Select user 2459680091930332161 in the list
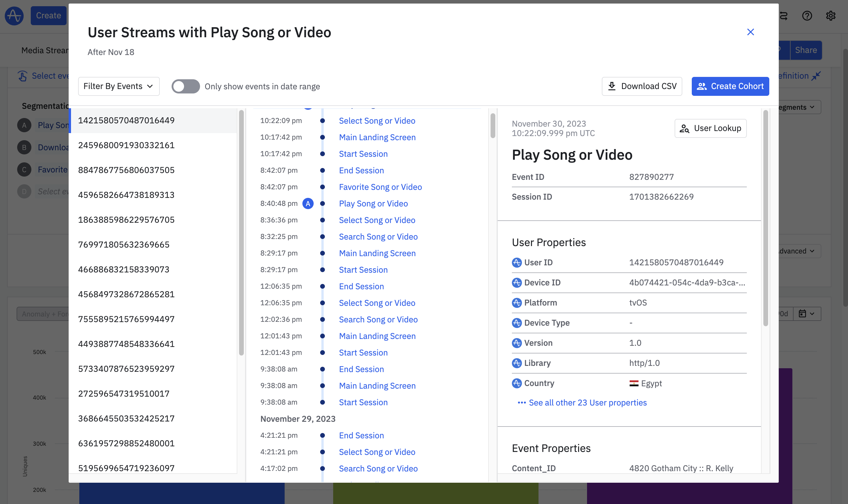 [x=126, y=145]
